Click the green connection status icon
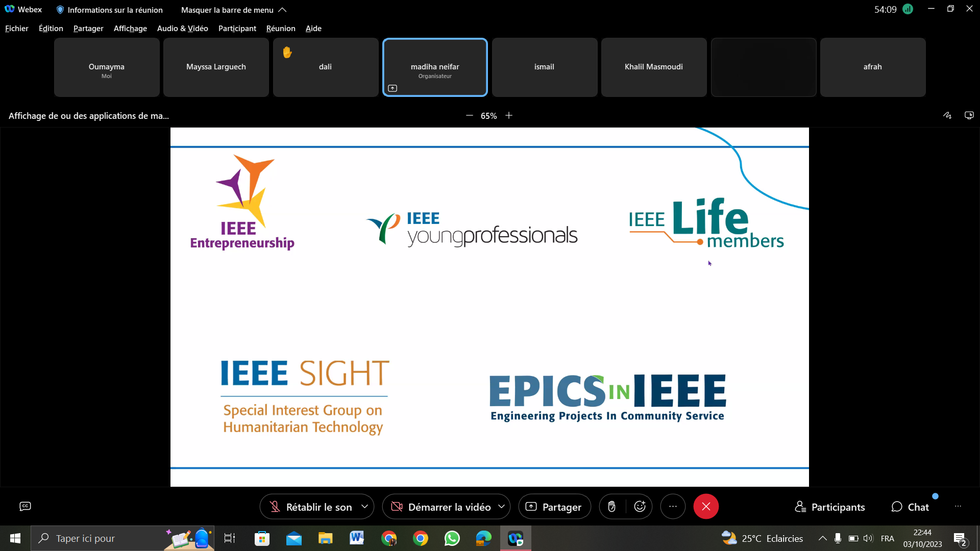The width and height of the screenshot is (980, 551). [x=908, y=9]
